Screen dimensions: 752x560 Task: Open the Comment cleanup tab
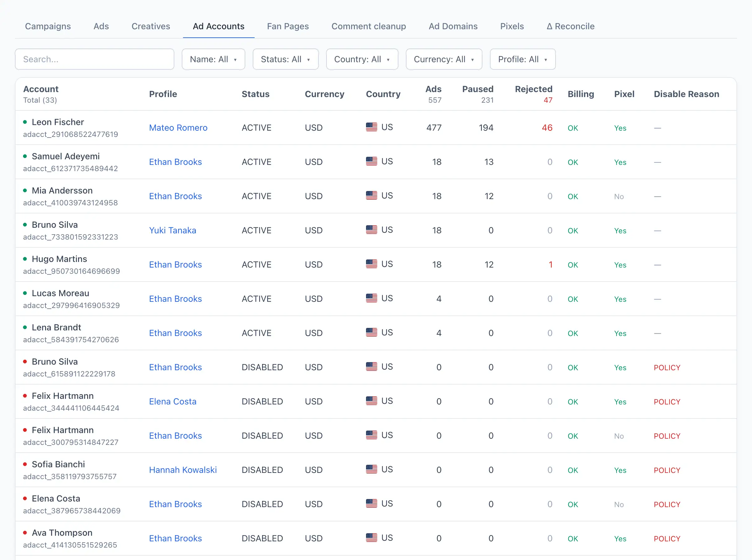click(369, 26)
